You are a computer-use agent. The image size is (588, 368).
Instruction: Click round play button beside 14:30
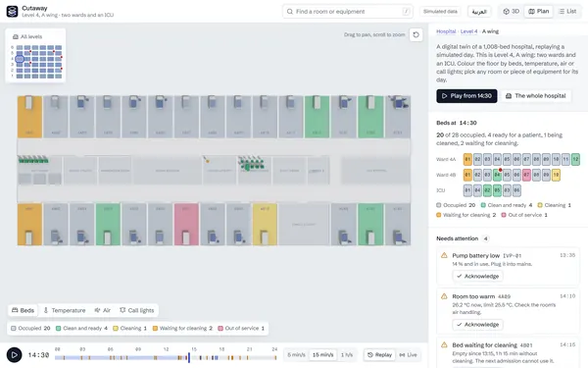(x=15, y=355)
